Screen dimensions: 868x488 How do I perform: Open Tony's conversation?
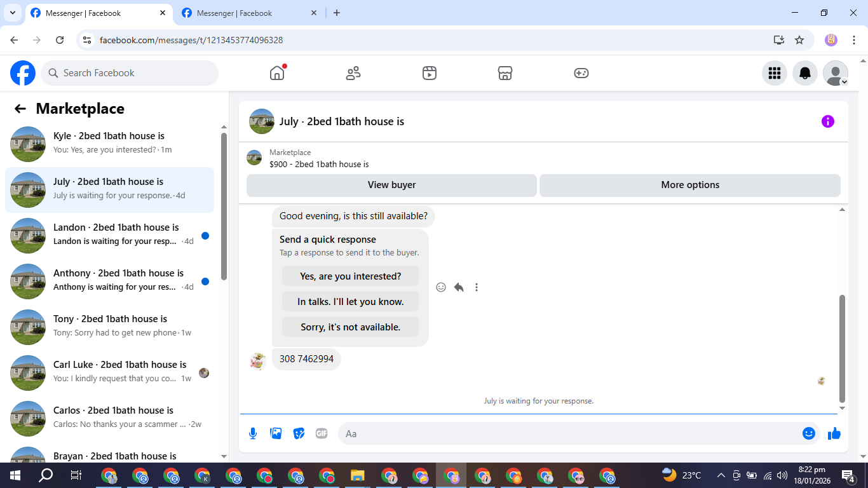point(110,327)
